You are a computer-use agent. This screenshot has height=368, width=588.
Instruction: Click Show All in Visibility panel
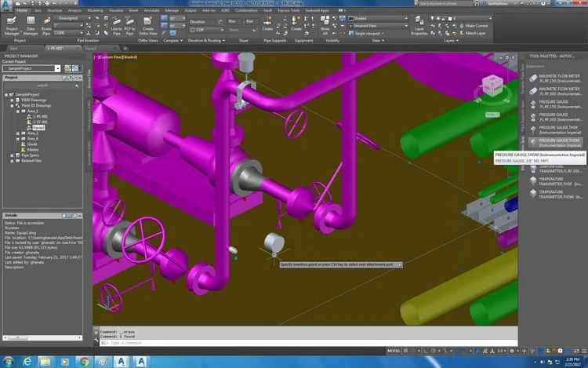[x=325, y=25]
